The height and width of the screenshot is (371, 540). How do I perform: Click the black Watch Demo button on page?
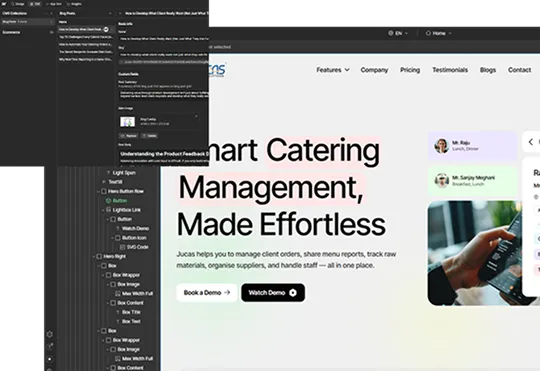pyautogui.click(x=273, y=293)
